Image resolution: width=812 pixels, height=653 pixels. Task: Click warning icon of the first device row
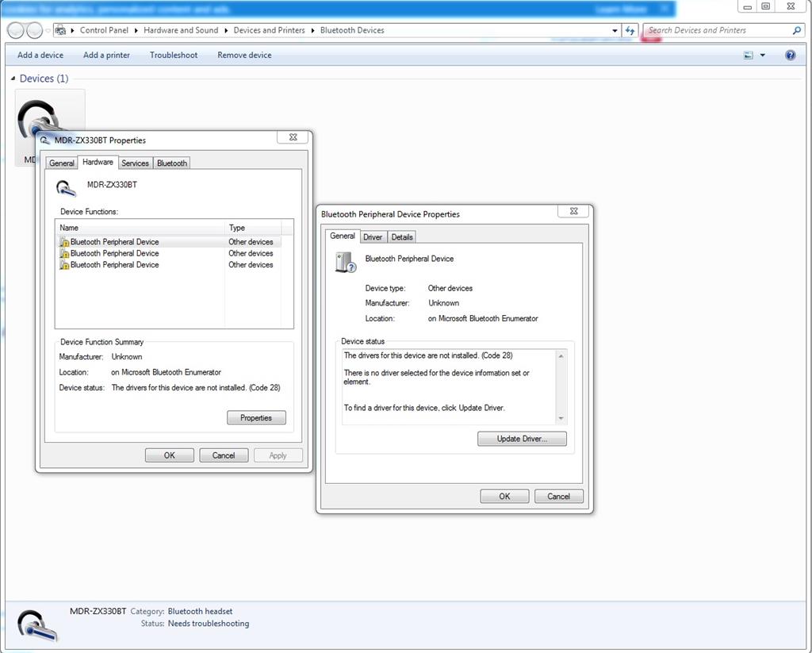click(x=64, y=242)
